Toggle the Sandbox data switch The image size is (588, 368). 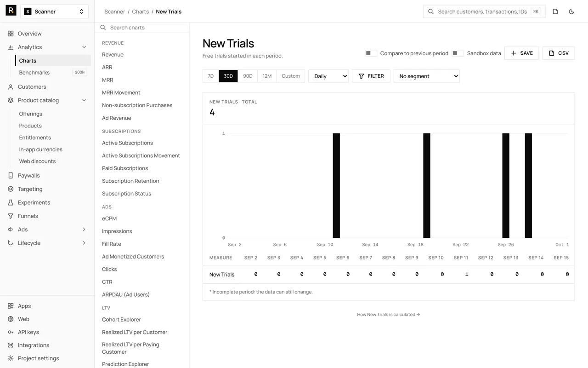pyautogui.click(x=458, y=53)
